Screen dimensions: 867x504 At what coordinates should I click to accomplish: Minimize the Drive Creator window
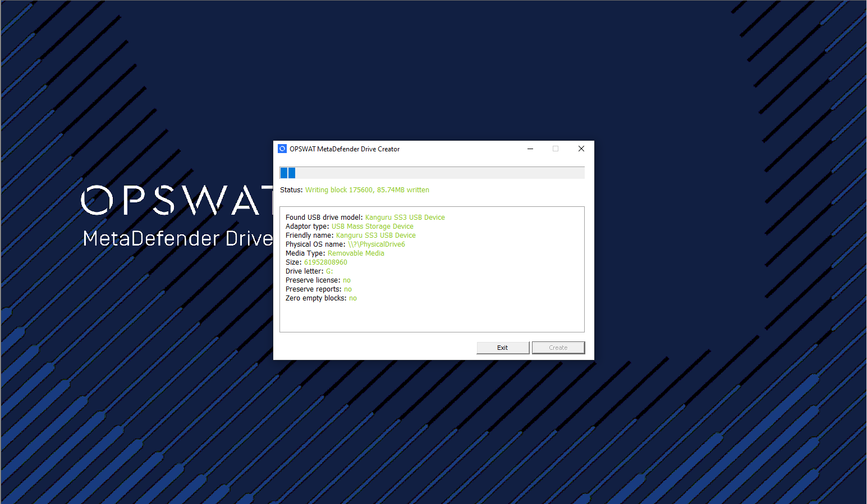pyautogui.click(x=530, y=149)
